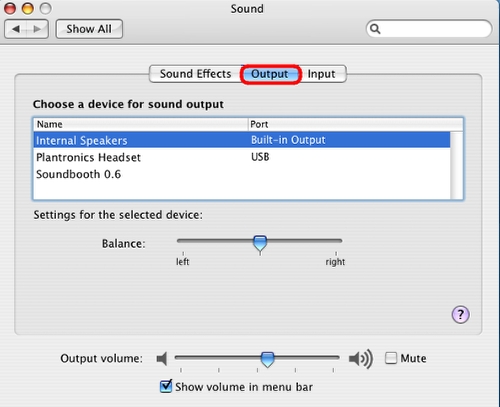Select the Output tab

(x=270, y=74)
